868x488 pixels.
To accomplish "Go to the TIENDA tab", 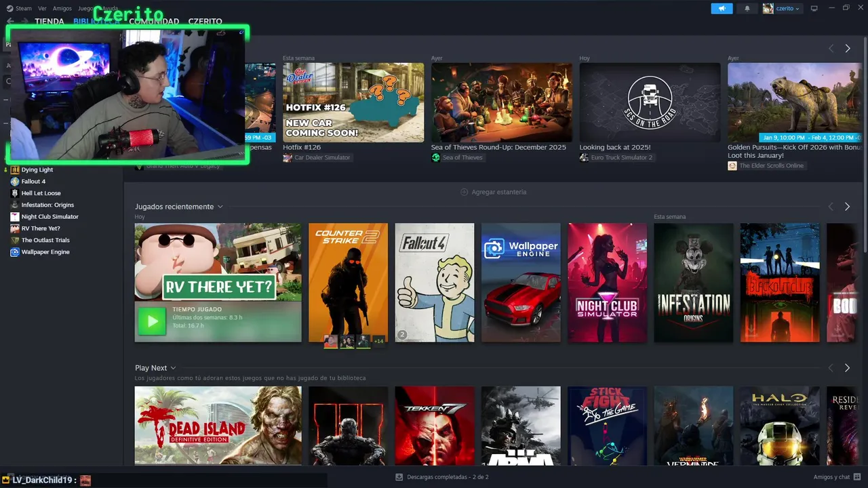I will [50, 22].
